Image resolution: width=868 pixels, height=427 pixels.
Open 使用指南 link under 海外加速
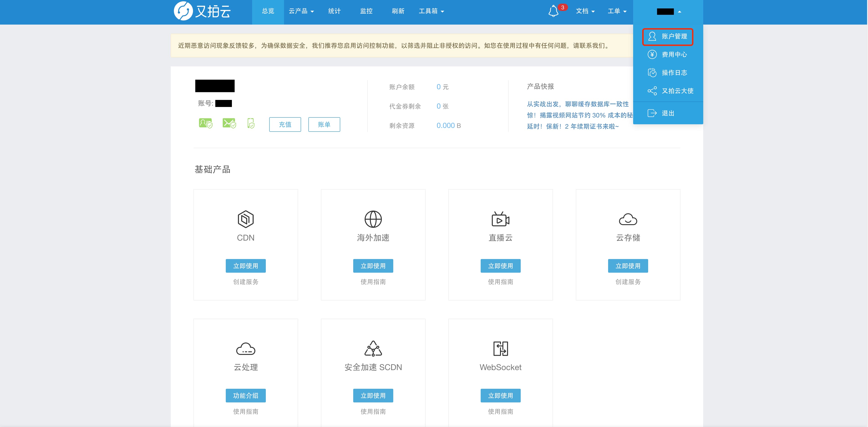(x=373, y=282)
